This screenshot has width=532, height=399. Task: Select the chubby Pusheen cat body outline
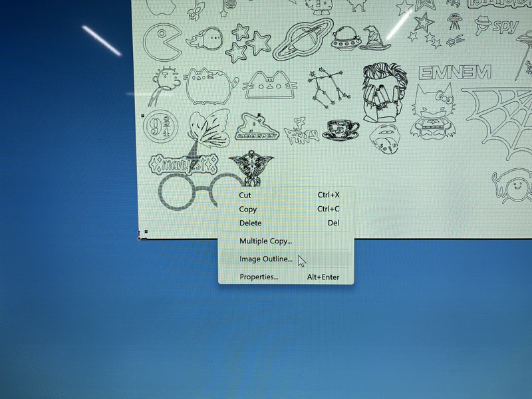(x=211, y=86)
